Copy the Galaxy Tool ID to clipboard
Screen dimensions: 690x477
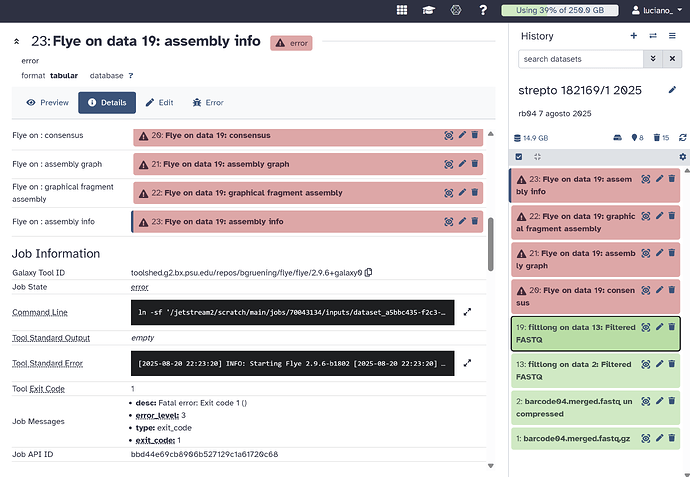click(x=369, y=272)
